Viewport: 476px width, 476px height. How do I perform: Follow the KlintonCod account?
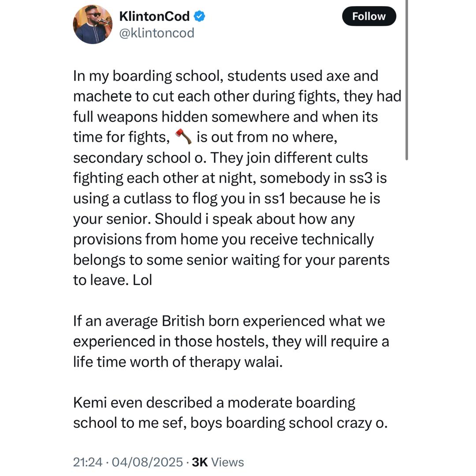tap(369, 16)
